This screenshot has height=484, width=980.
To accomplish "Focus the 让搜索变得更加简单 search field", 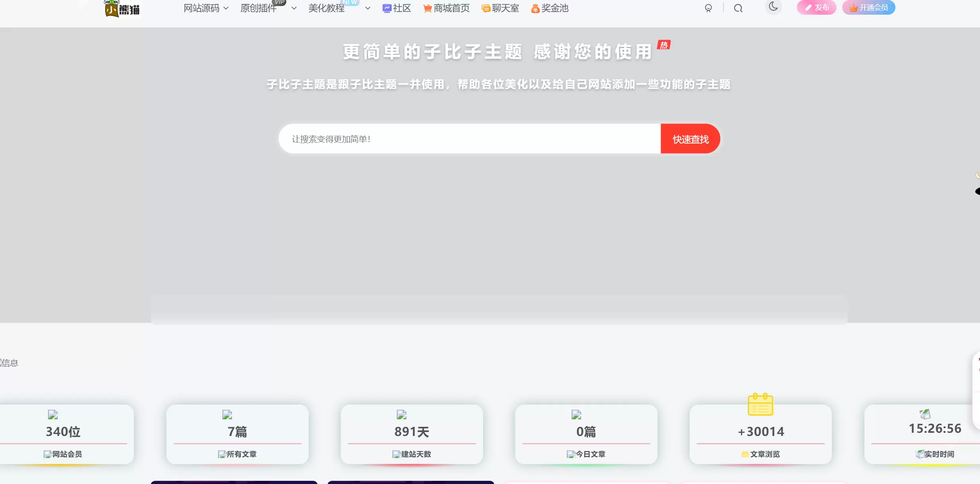I will point(470,139).
